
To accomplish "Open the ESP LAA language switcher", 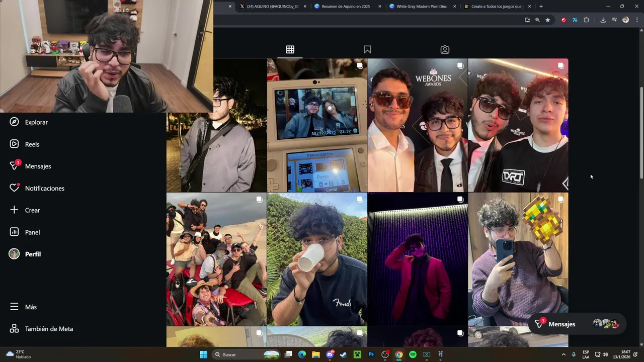I will coord(586,354).
